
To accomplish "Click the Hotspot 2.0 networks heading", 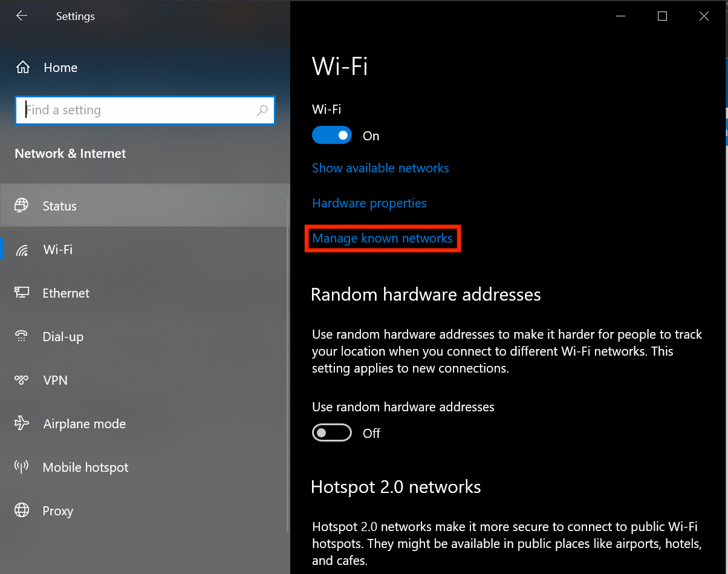I will tap(396, 487).
